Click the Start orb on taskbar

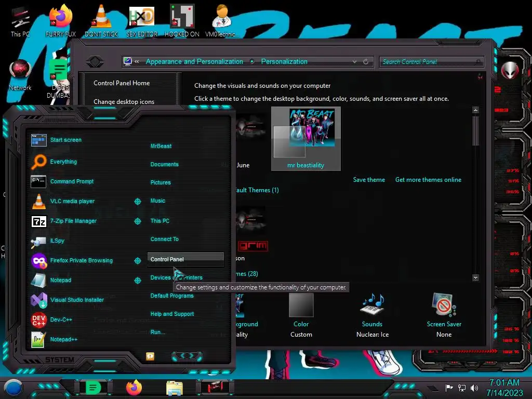[x=13, y=388]
